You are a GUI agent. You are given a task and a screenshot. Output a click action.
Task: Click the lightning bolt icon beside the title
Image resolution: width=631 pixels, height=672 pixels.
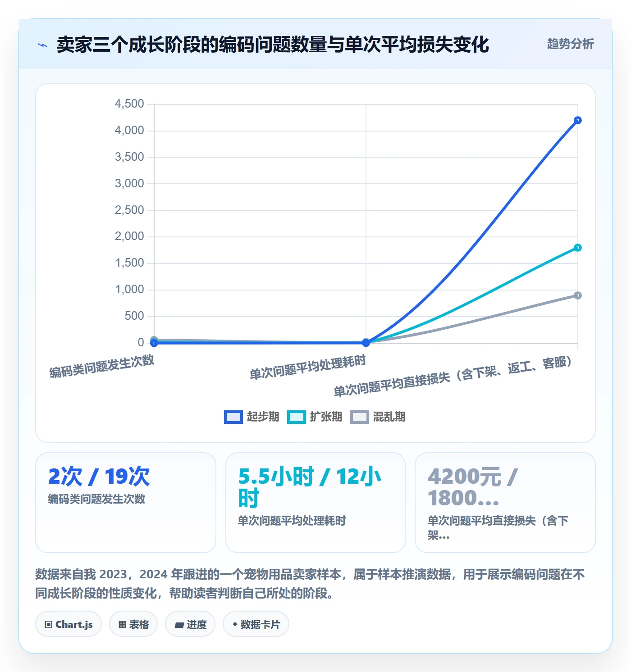click(x=43, y=45)
